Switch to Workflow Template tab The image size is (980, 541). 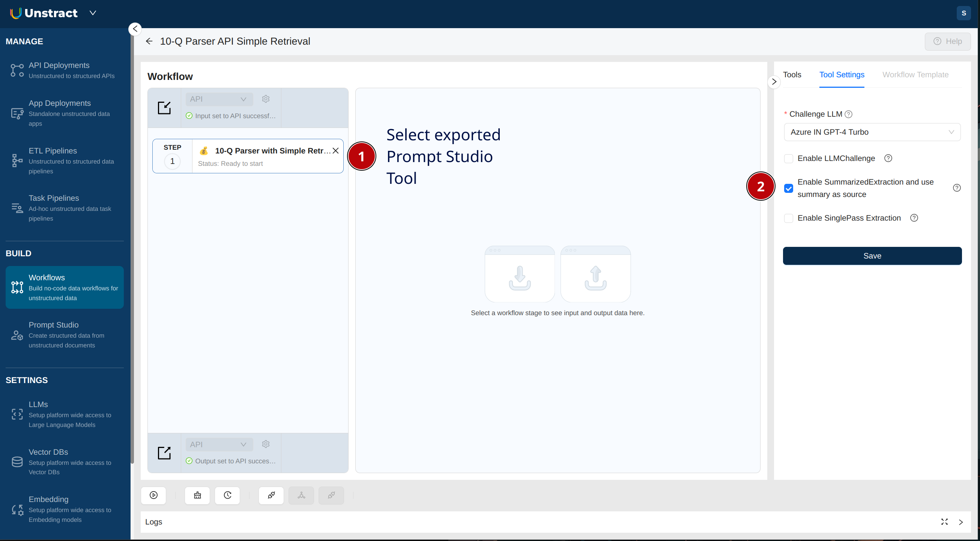coord(915,74)
